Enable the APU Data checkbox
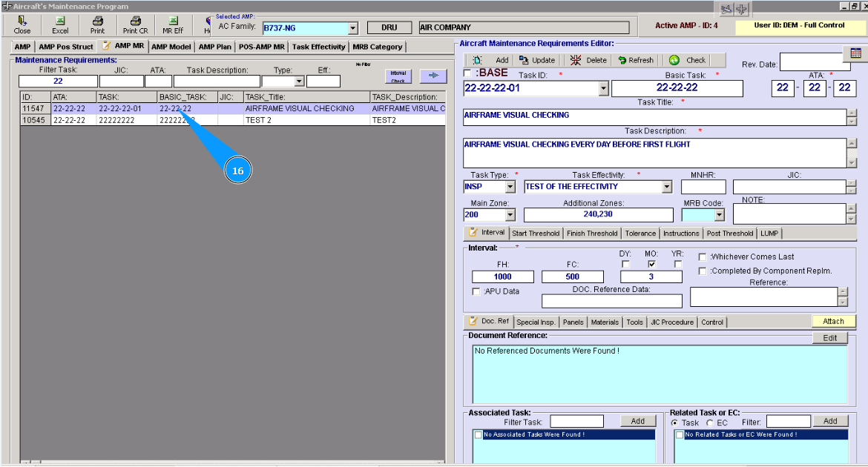 476,291
